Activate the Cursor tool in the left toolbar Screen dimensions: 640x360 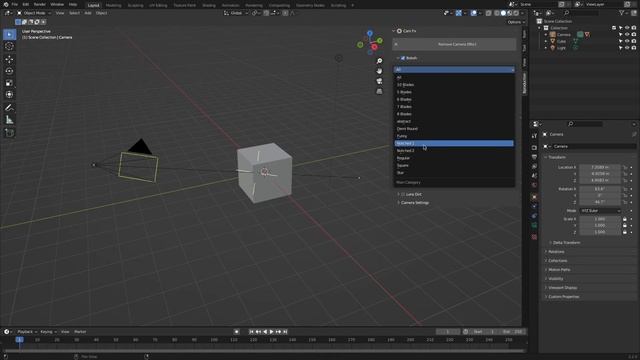(x=9, y=46)
